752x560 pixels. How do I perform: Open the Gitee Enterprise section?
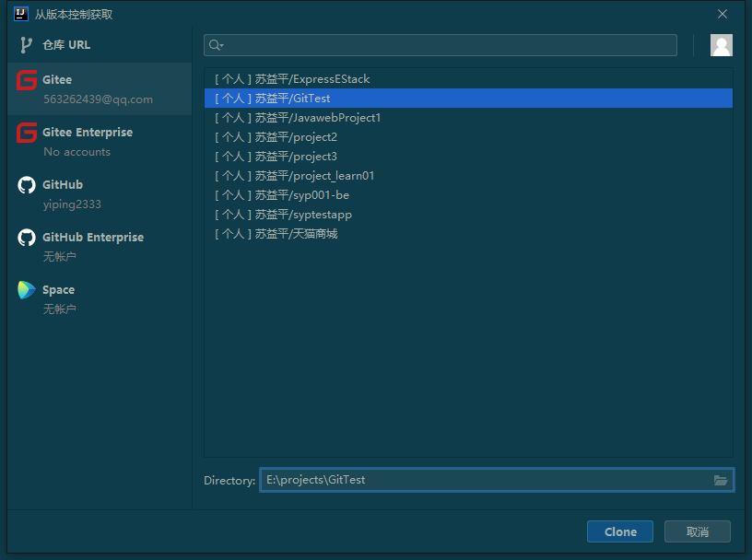pyautogui.click(x=100, y=142)
